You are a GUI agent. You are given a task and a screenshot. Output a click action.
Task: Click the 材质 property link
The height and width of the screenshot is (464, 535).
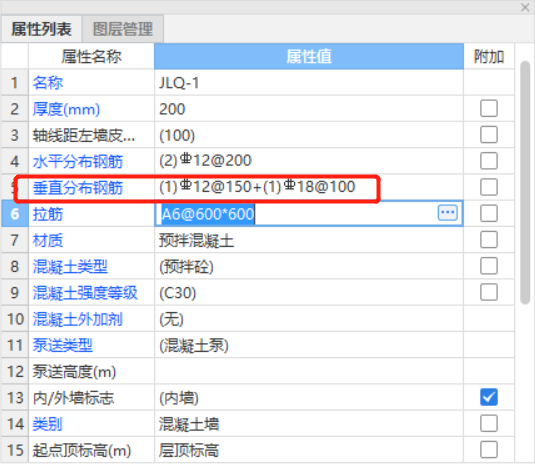(48, 240)
